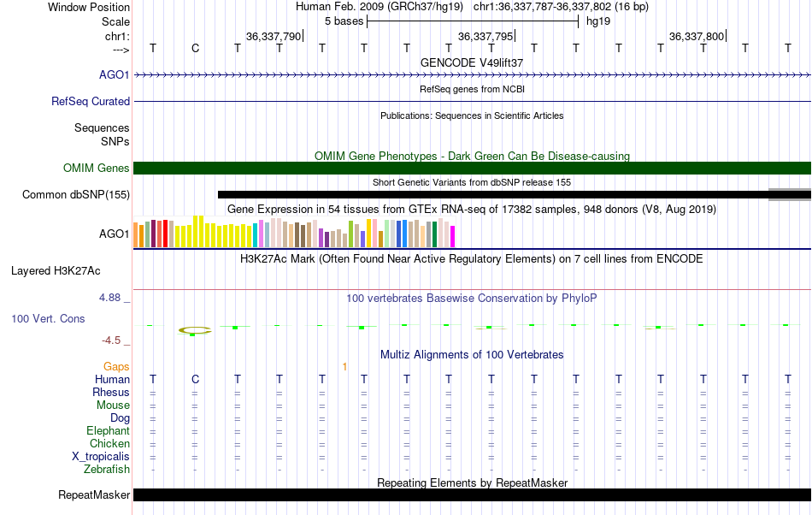The image size is (812, 515).
Task: Open RefSeq genes from NCBI title
Action: click(472, 89)
